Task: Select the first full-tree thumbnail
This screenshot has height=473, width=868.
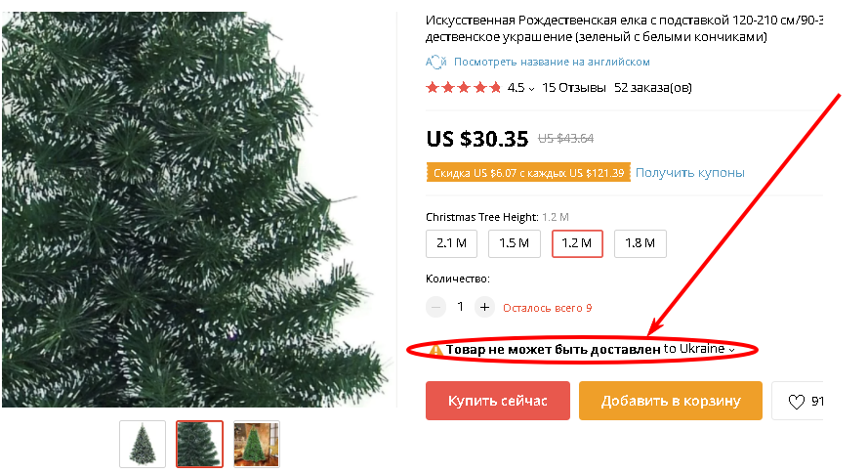Action: (143, 445)
